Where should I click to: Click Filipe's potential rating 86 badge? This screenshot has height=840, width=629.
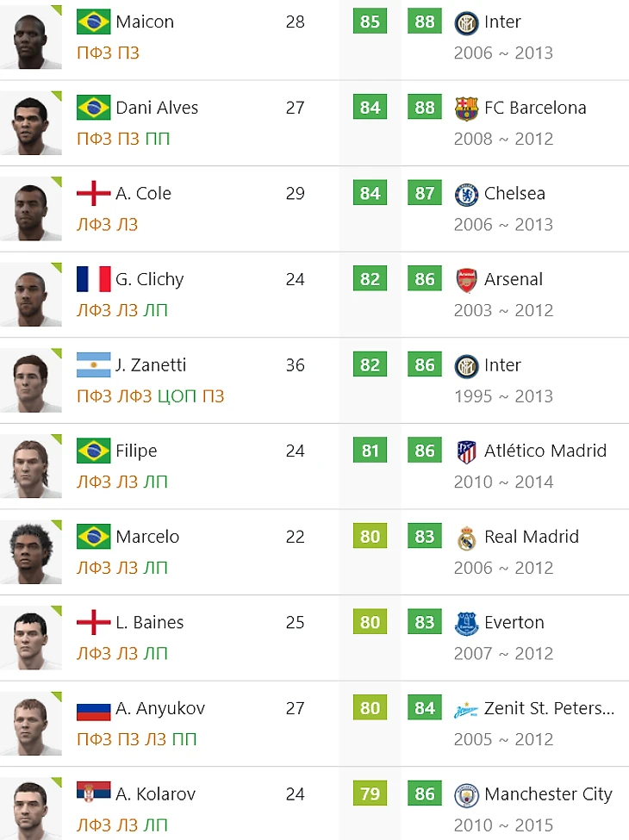(424, 450)
